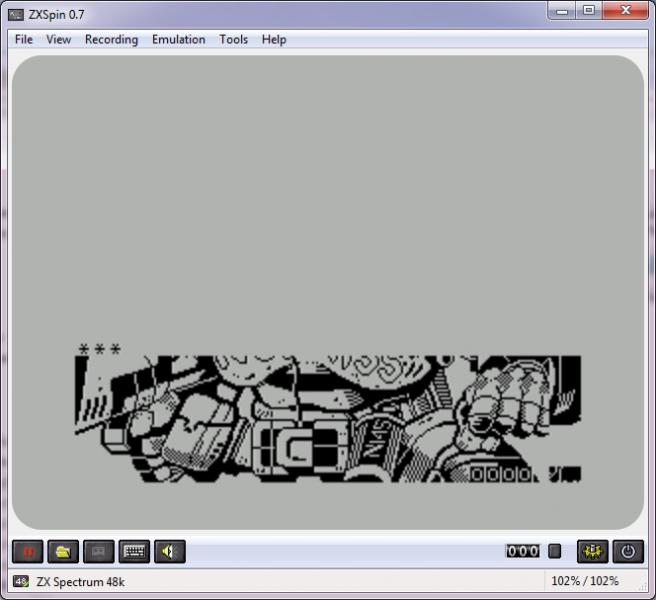Click the red pause emulation button
The height and width of the screenshot is (600, 656).
coord(27,551)
